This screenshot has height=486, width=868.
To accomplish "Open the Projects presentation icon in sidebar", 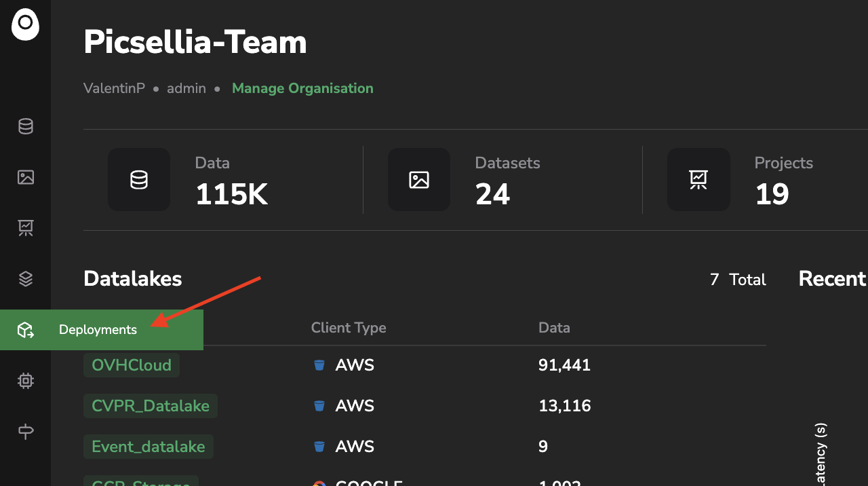I will [x=26, y=228].
